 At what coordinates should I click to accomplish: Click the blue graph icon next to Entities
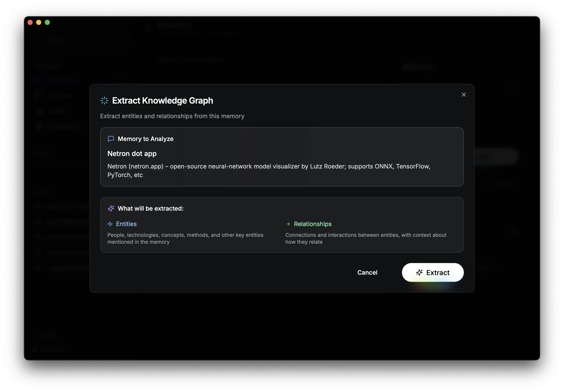110,224
